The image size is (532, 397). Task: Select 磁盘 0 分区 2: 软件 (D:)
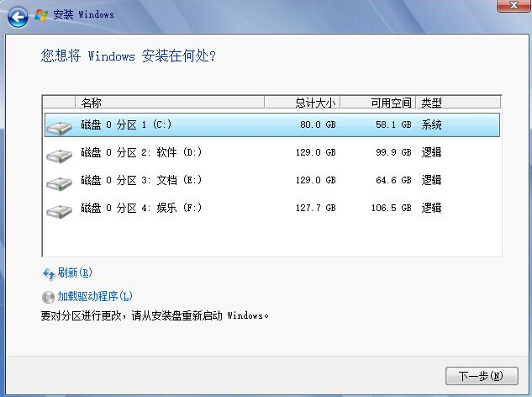tap(272, 152)
